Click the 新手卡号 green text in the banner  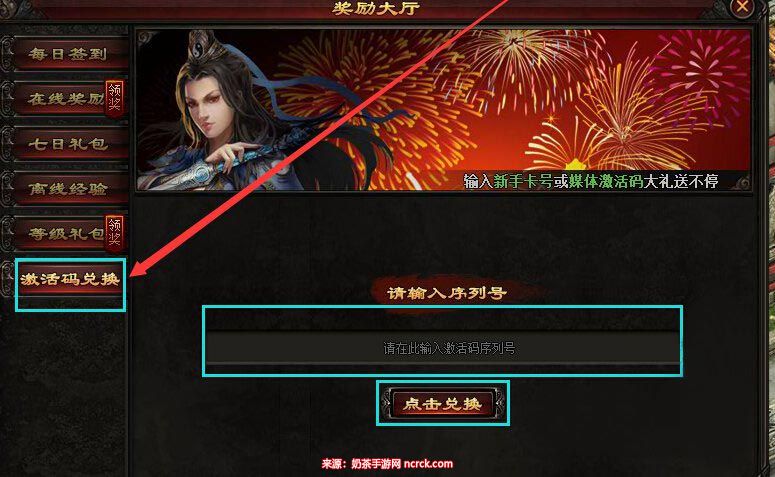pyautogui.click(x=523, y=181)
